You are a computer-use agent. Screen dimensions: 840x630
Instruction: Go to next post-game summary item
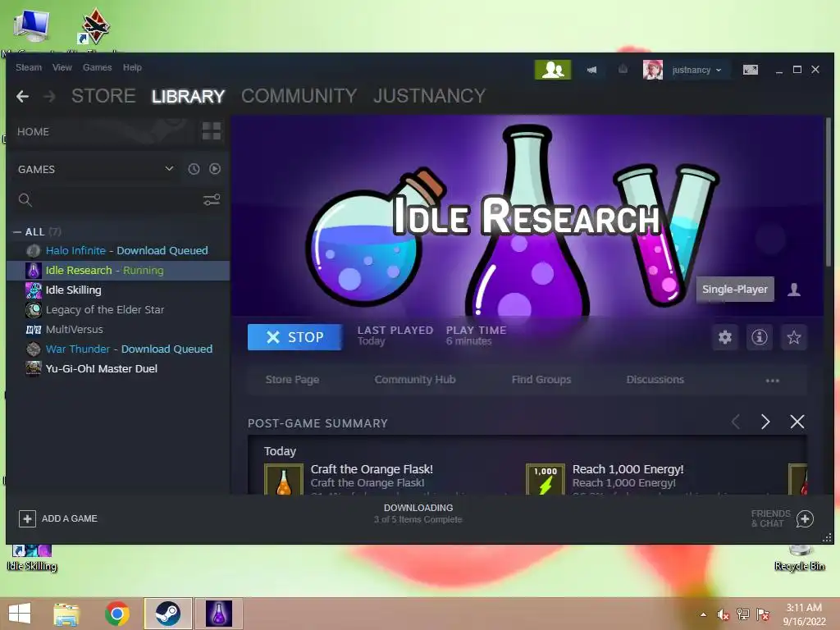pos(765,422)
